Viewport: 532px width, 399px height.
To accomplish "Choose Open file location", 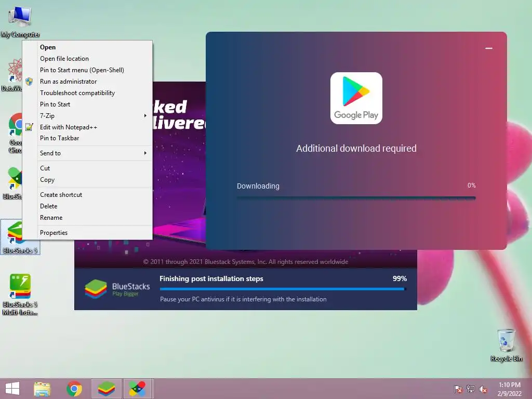I will pyautogui.click(x=87, y=59).
